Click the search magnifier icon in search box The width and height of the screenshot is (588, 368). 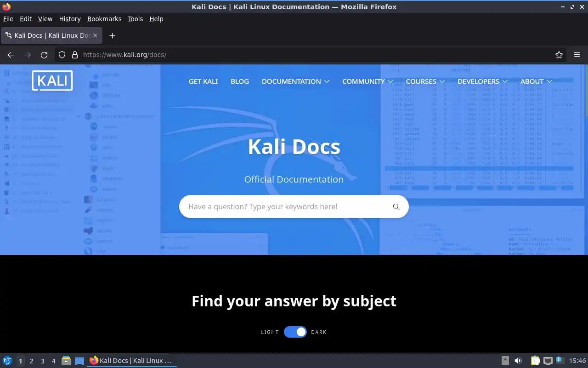tap(396, 207)
